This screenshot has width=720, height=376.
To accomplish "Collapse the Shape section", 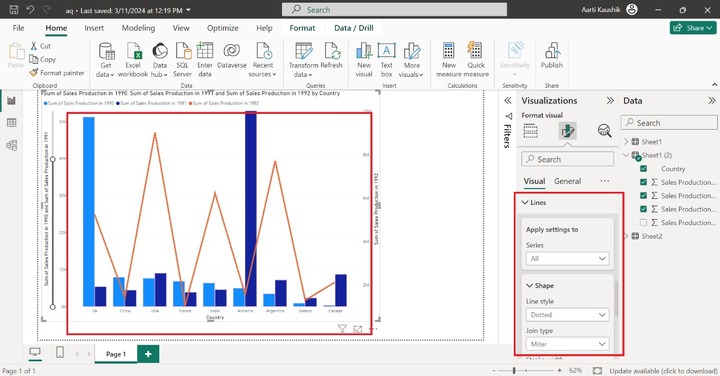I will click(529, 286).
